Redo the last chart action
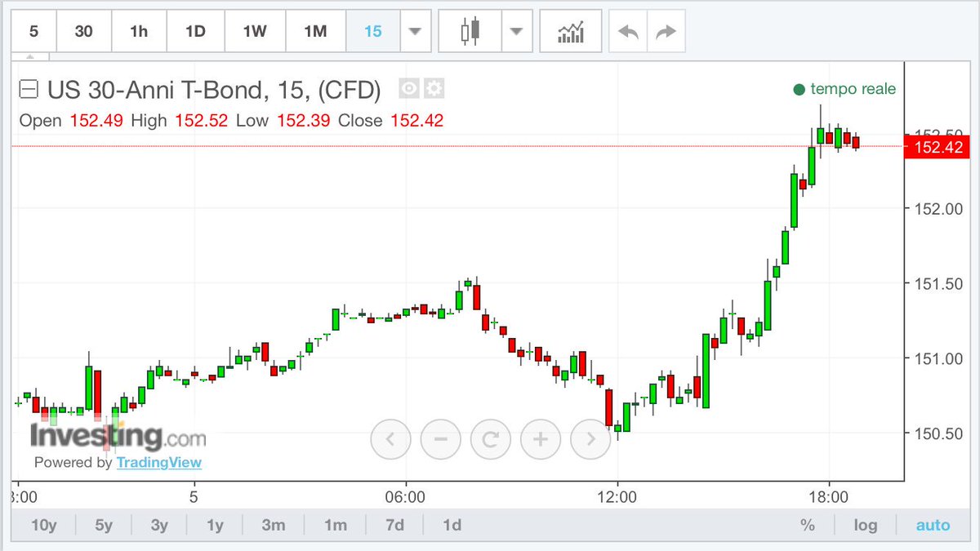Screen dimensions: 980x551 coord(666,31)
